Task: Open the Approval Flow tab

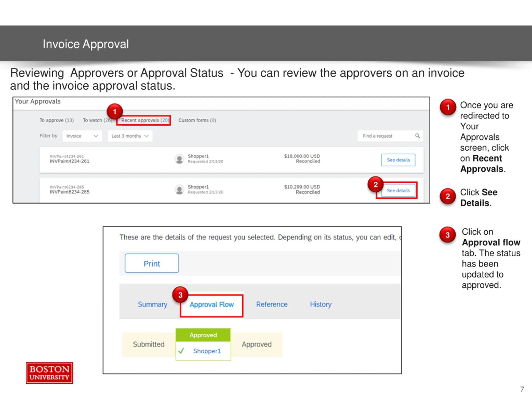Action: point(212,304)
